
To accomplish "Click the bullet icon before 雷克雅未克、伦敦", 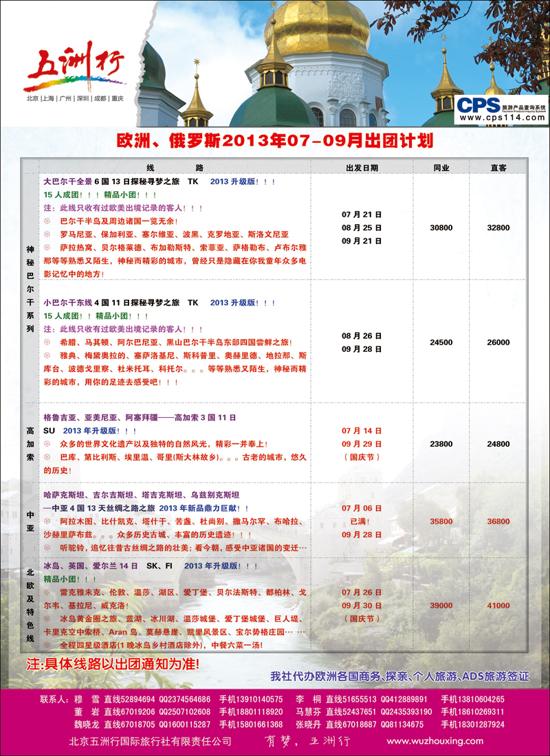I will tap(47, 592).
